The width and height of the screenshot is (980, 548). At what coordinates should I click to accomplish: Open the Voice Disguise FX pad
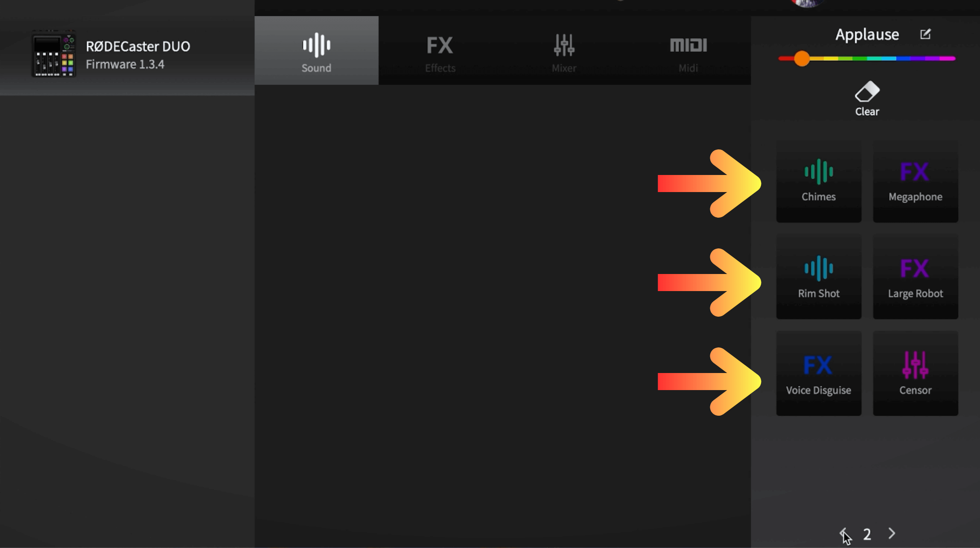coord(818,374)
